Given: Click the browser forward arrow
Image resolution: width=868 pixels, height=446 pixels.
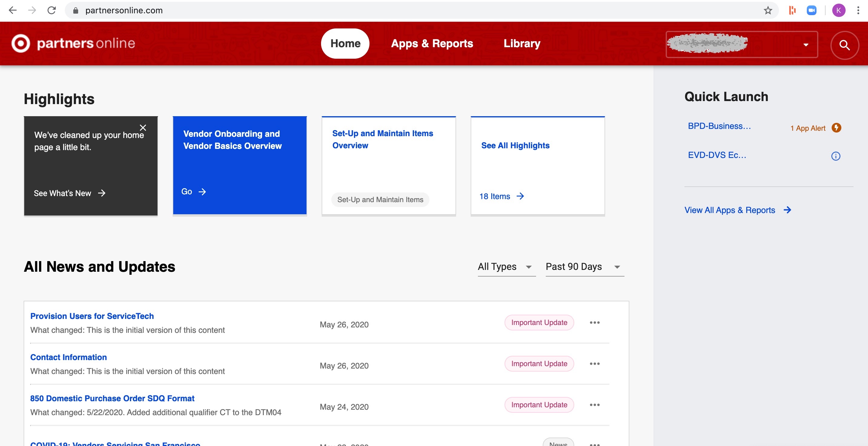Looking at the screenshot, I should point(32,10).
